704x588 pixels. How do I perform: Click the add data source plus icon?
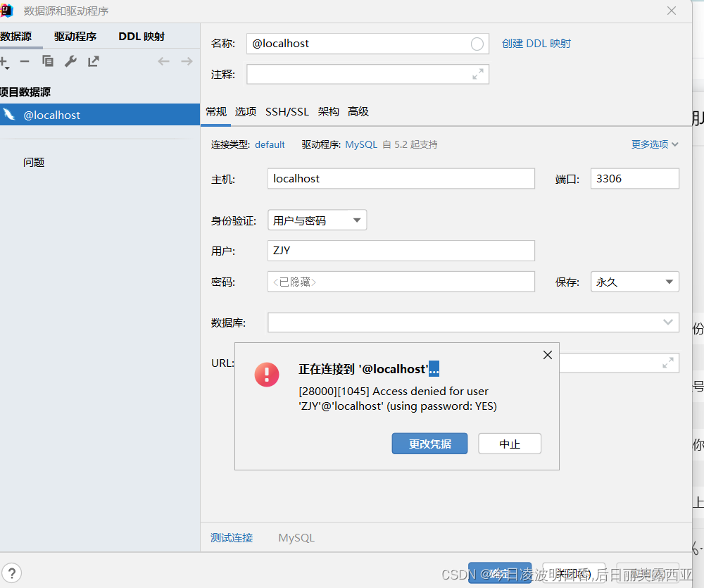point(4,61)
